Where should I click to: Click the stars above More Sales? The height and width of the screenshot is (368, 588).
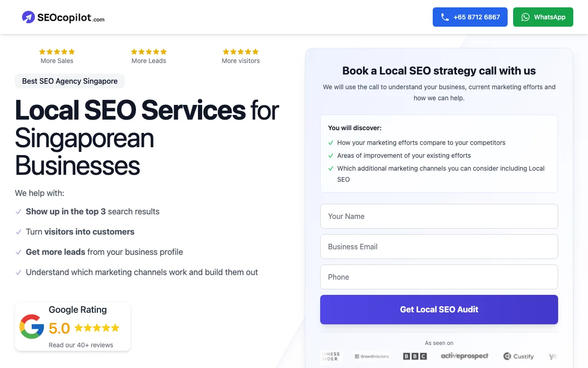57,52
